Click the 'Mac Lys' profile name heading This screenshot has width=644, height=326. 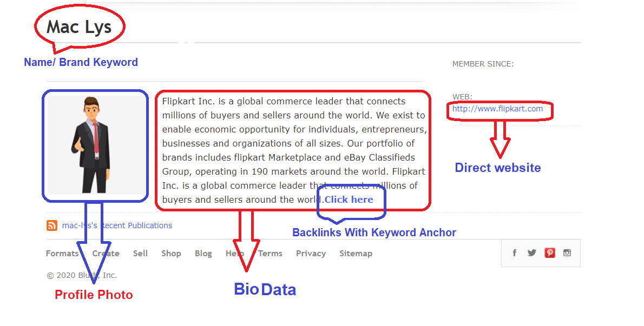(79, 27)
